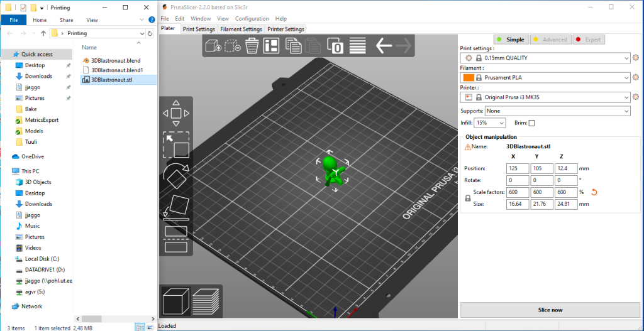
Task: Select the 3DBlastronaut.blend file
Action: point(116,60)
